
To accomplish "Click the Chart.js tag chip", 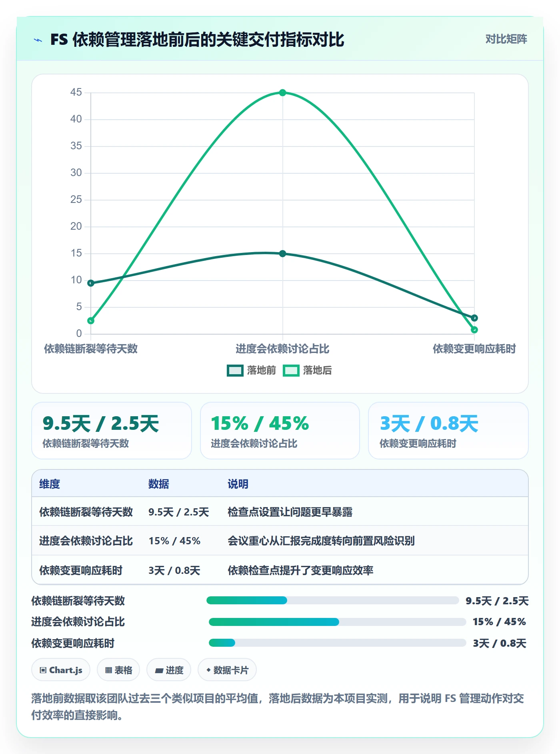I will [x=61, y=670].
